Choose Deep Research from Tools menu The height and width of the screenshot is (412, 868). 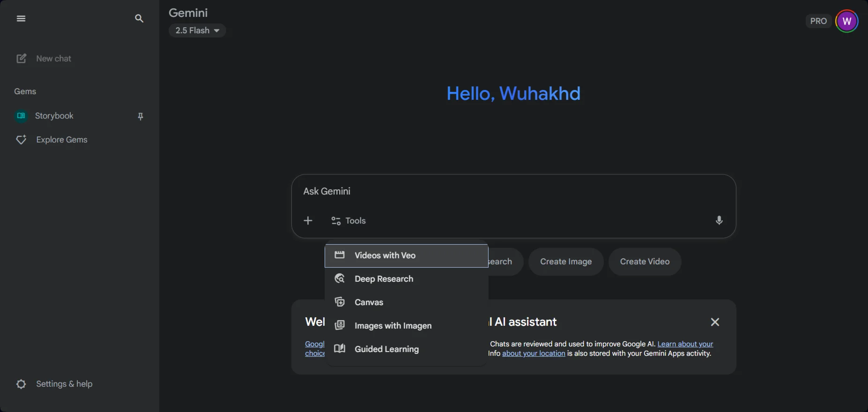pyautogui.click(x=407, y=279)
